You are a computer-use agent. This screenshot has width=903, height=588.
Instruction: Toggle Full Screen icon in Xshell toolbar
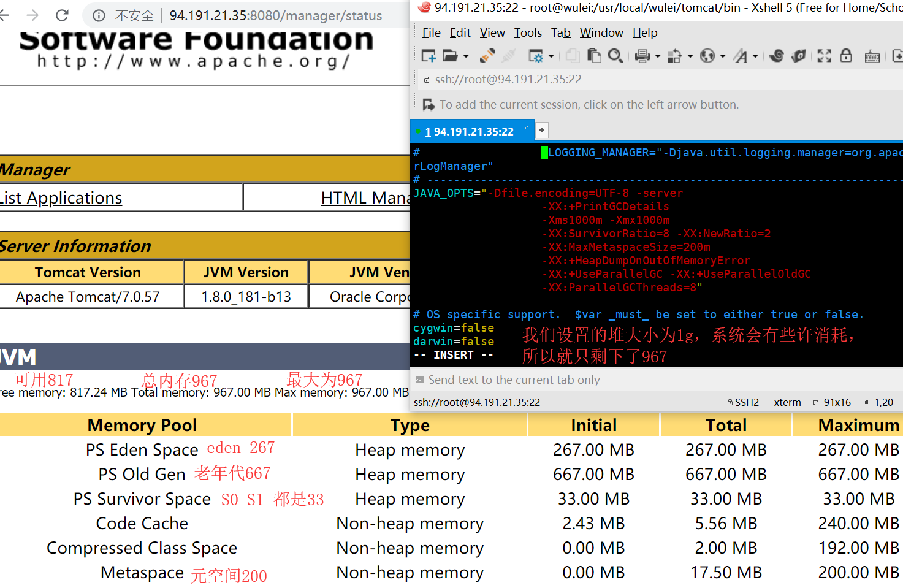click(x=825, y=56)
